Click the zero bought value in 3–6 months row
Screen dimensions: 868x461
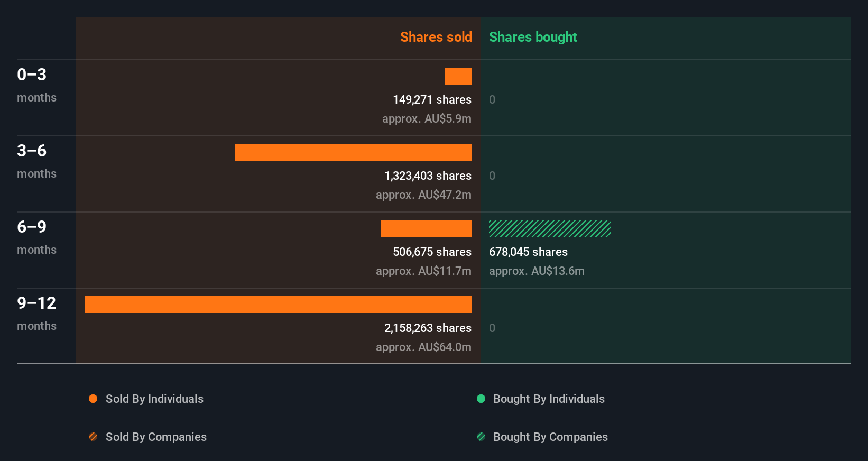pyautogui.click(x=492, y=176)
